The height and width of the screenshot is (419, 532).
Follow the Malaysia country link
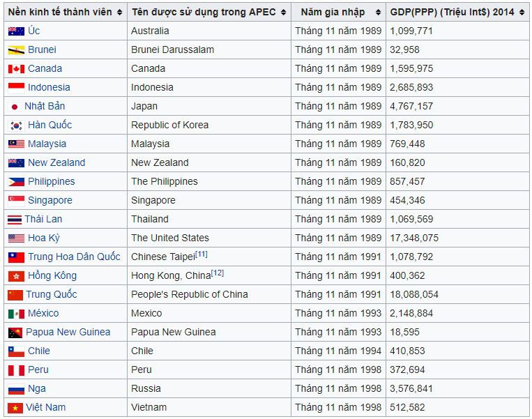(47, 144)
